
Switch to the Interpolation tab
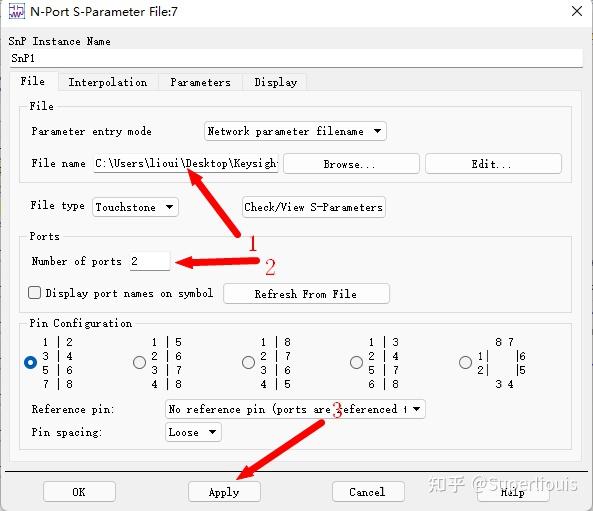[x=108, y=82]
